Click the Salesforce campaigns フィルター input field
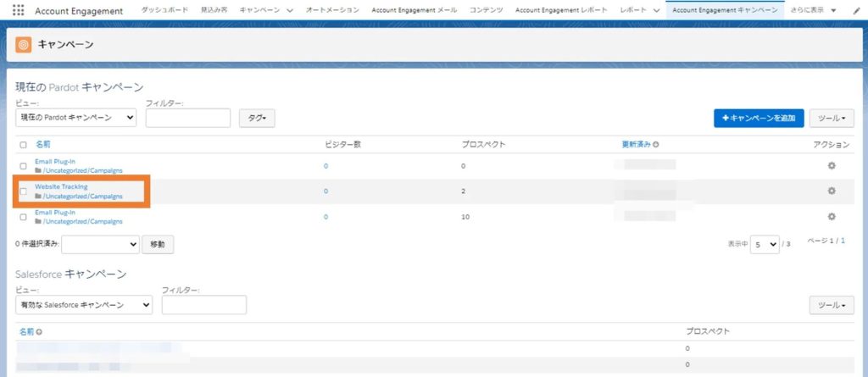The width and height of the screenshot is (868, 377). [x=204, y=305]
